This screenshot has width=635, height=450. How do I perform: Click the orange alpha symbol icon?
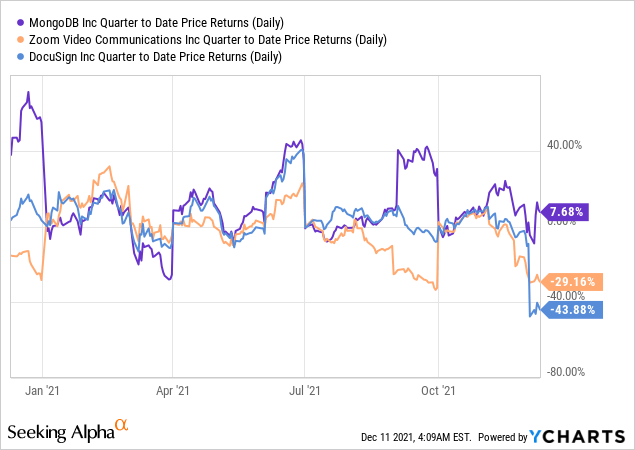click(x=122, y=427)
